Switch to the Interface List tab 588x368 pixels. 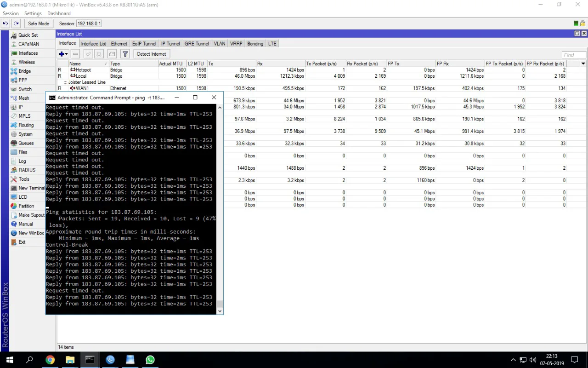94,44
